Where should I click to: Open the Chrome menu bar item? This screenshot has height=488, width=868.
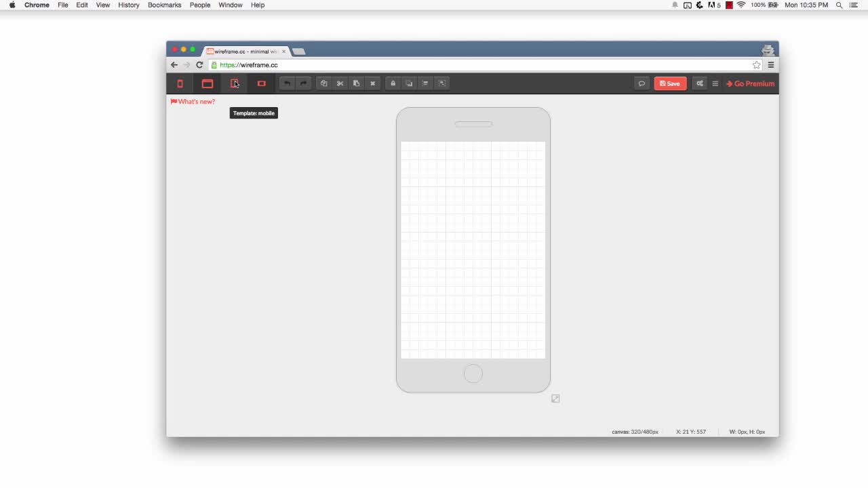pos(37,5)
